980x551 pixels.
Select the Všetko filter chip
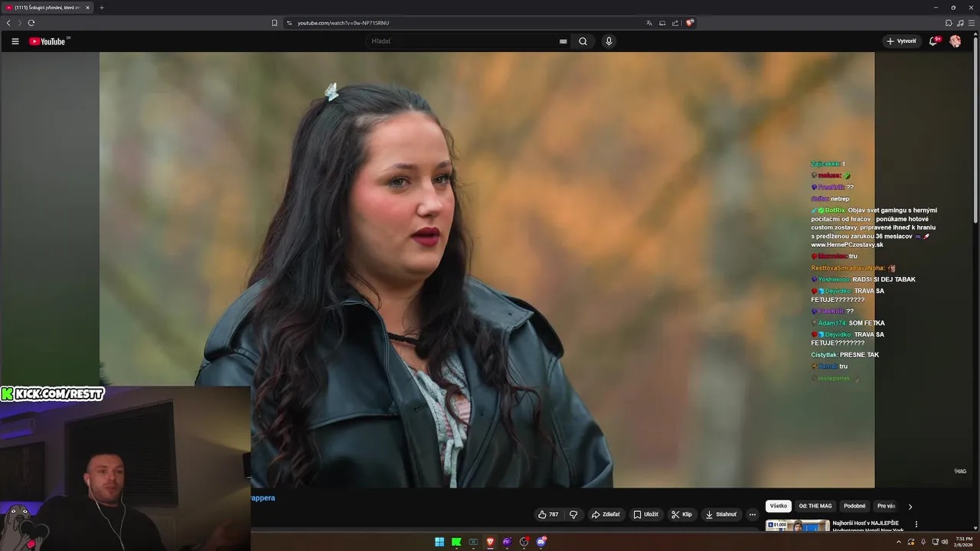[x=779, y=506]
